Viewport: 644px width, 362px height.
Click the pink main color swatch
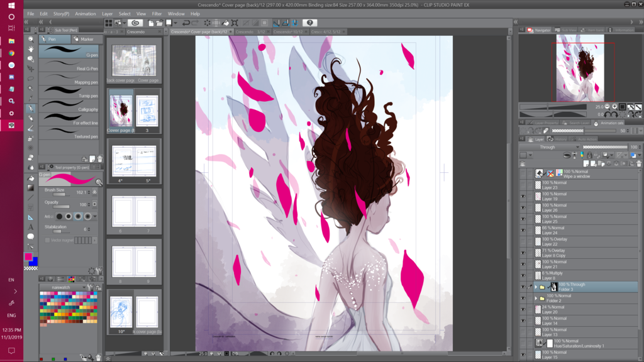pos(28,256)
